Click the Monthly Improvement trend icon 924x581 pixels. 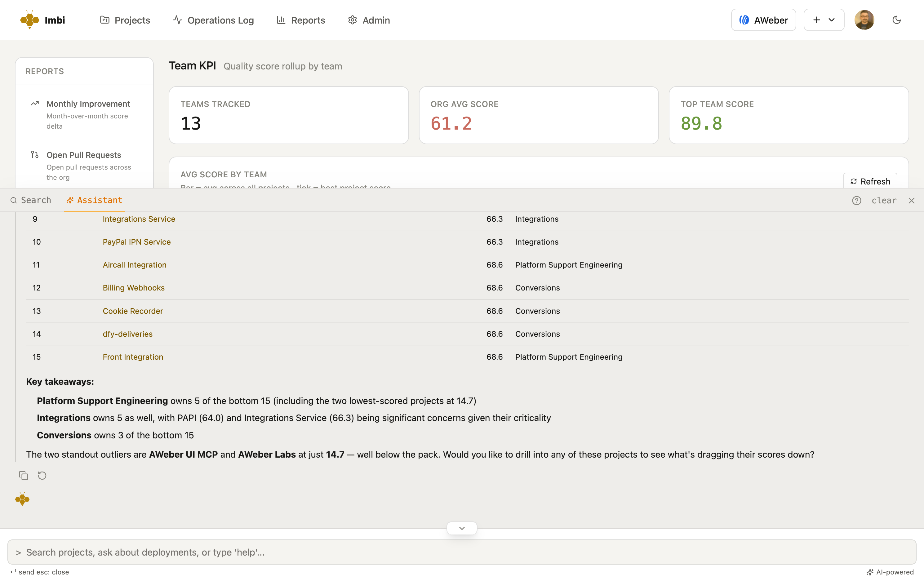coord(35,103)
